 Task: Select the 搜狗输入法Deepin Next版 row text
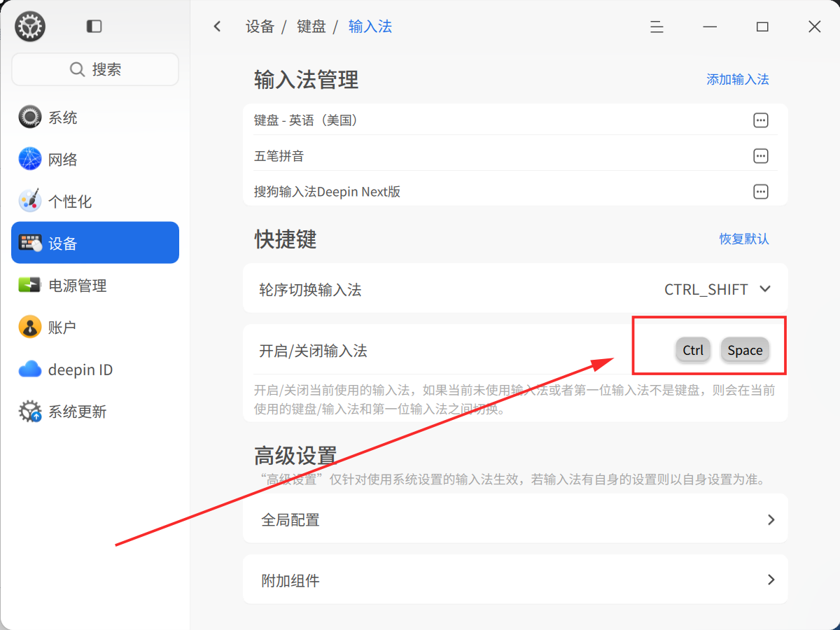[x=327, y=192]
